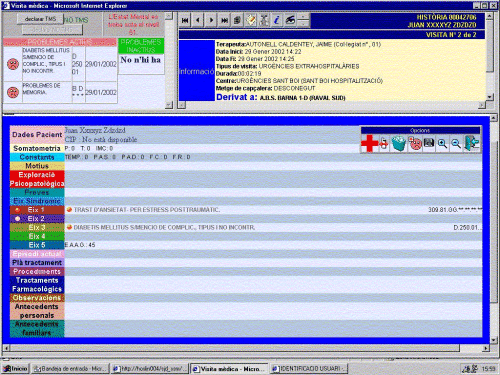The image size is (500, 375).
Task: Click the disabled button below declarar TMS
Action: pyautogui.click(x=52, y=30)
